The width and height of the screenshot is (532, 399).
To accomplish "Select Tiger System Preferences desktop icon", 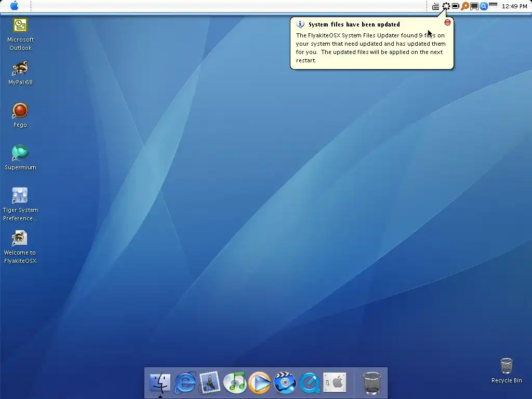I will 20,204.
